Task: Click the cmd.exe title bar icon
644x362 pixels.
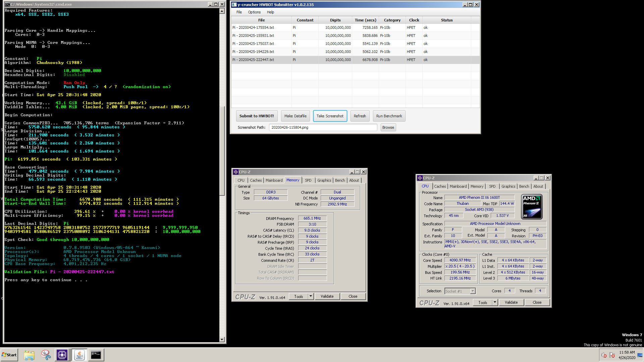Action: pyautogui.click(x=7, y=4)
